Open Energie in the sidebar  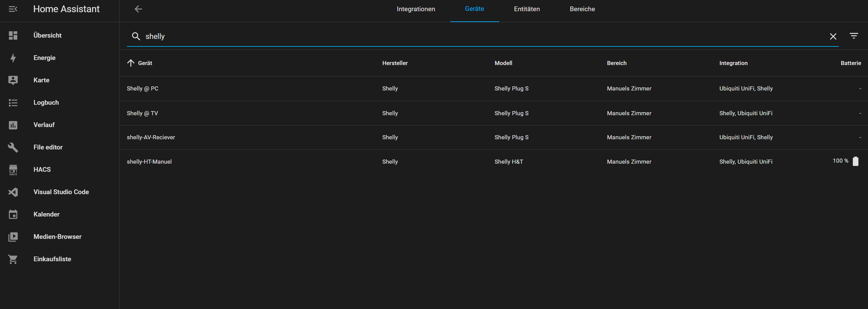(60, 58)
